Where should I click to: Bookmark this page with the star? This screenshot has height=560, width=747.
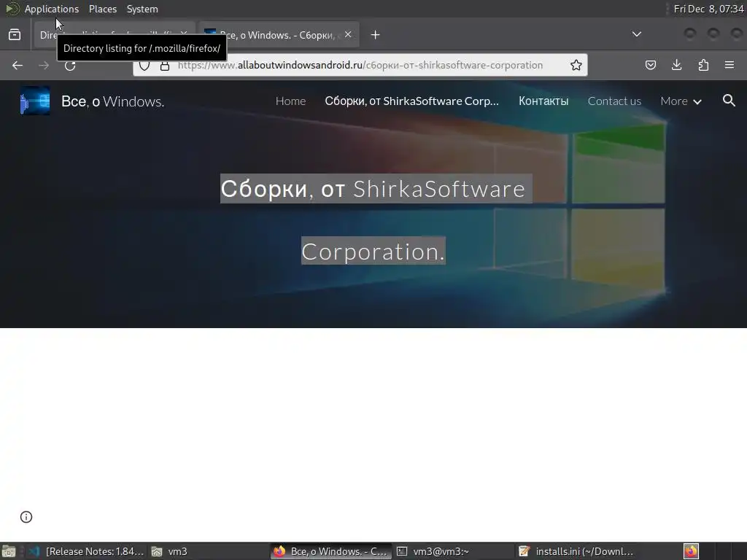click(576, 65)
